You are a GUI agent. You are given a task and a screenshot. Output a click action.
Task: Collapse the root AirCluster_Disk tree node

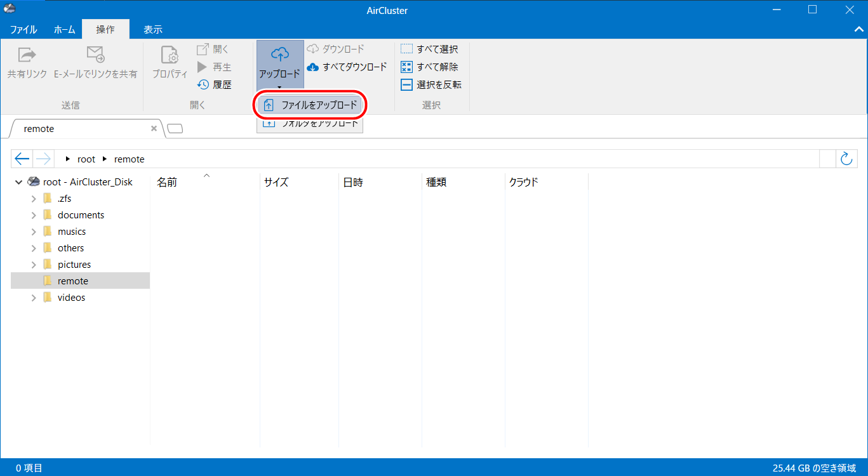[19, 182]
